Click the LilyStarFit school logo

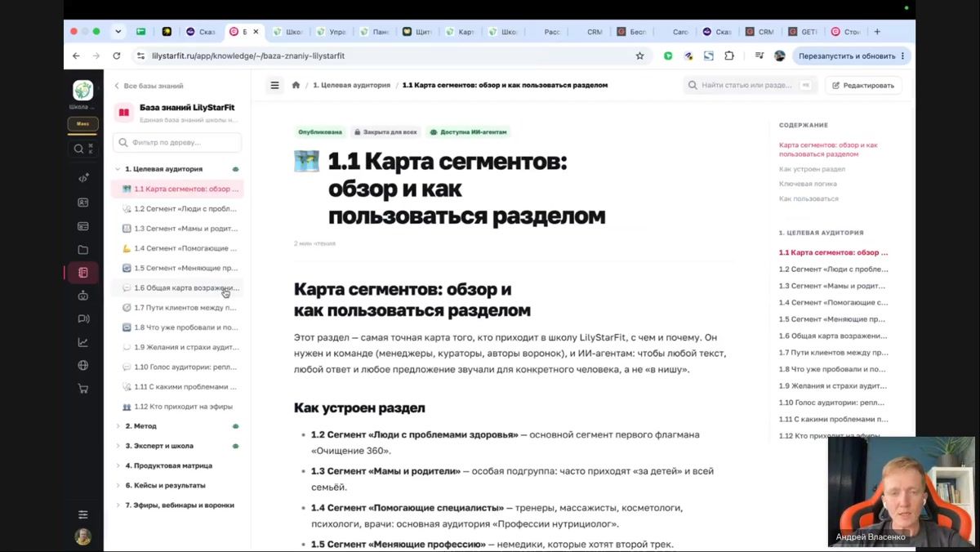coord(82,90)
